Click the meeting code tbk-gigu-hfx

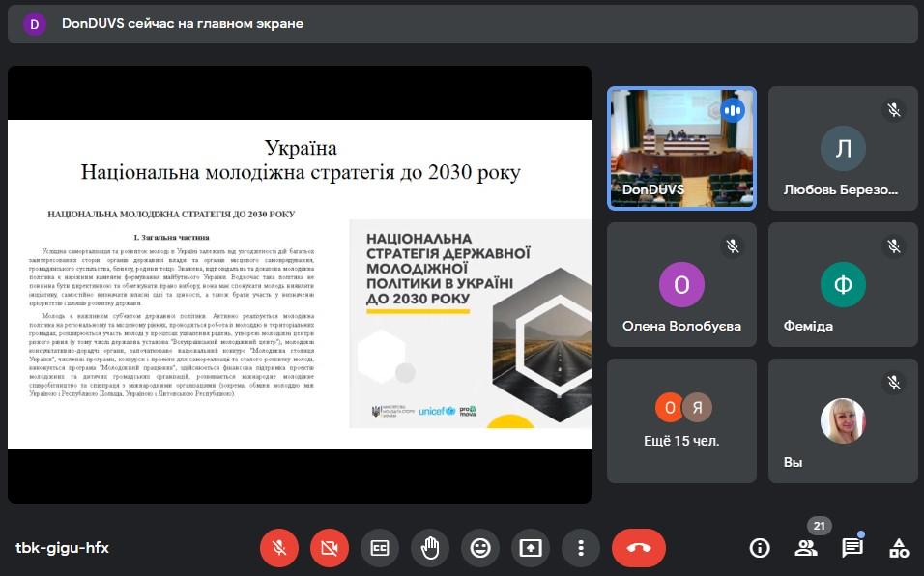pos(62,548)
